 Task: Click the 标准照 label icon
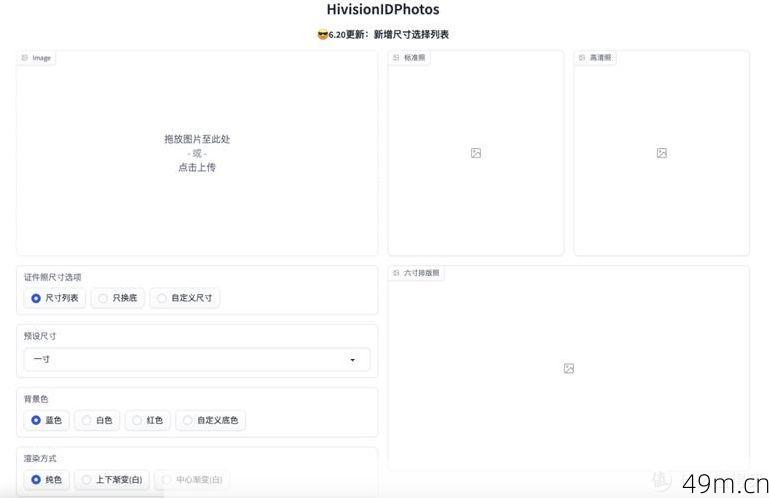(396, 58)
